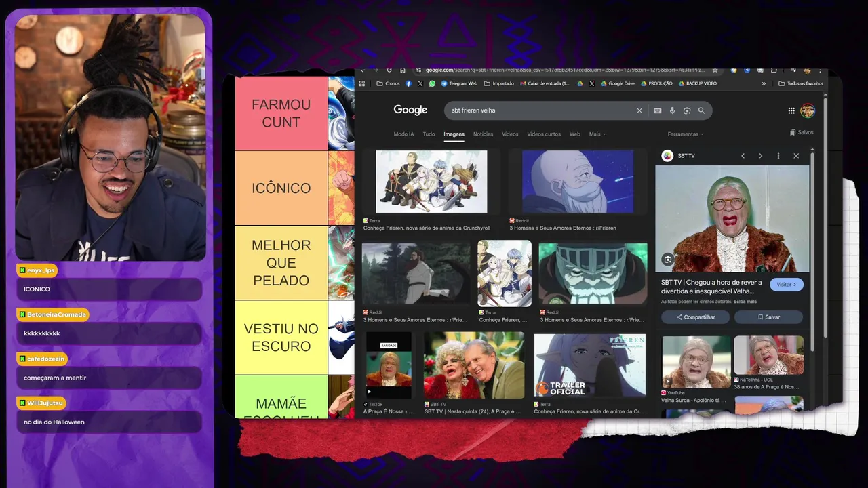868x488 pixels.
Task: Click the ICÔNICO tier label
Action: coord(281,188)
